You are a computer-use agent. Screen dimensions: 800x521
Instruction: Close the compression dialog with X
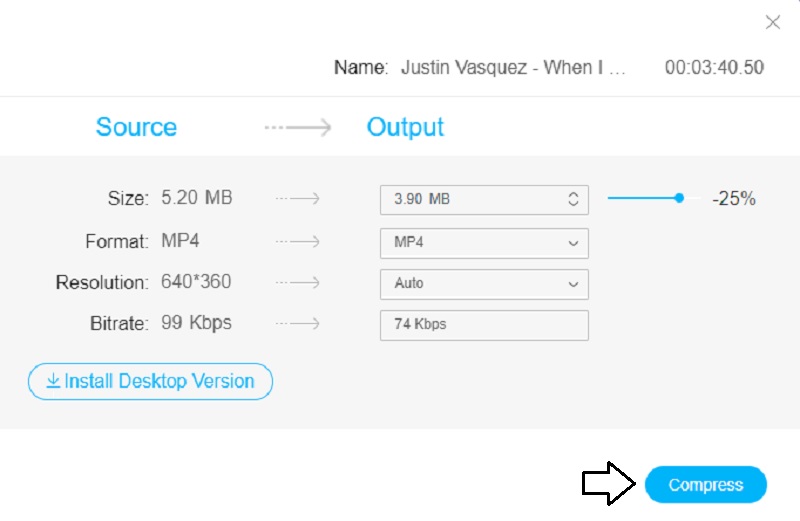click(x=772, y=22)
